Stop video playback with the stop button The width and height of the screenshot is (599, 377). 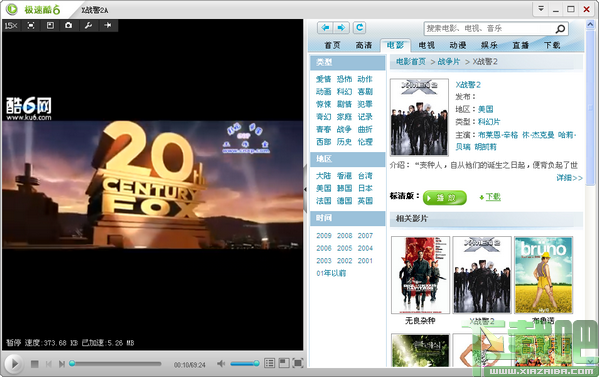tap(34, 364)
